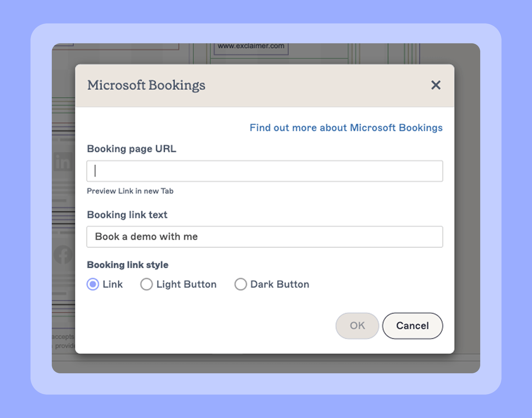
Task: Click the 'Booking page URL' label
Action: [132, 149]
